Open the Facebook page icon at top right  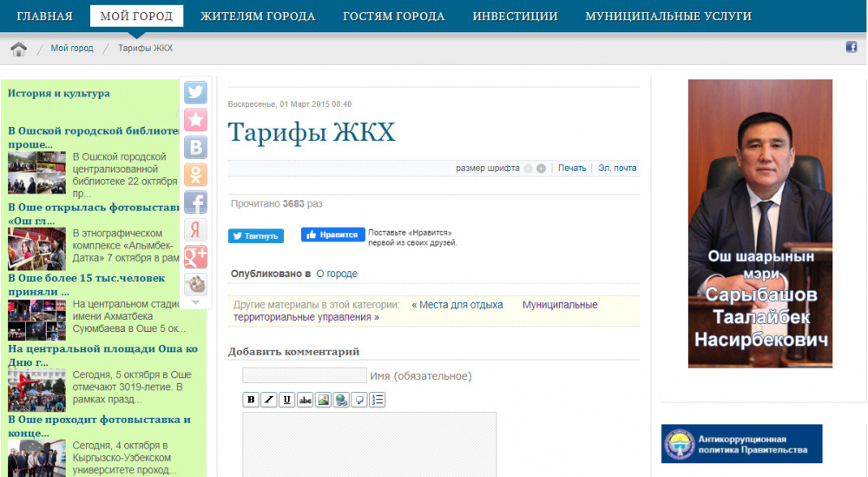[x=851, y=48]
